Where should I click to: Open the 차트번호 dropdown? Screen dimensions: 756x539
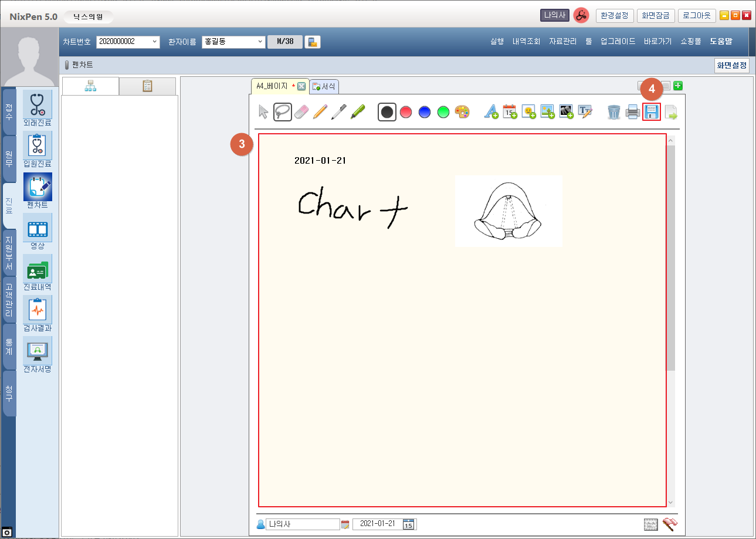pyautogui.click(x=155, y=42)
